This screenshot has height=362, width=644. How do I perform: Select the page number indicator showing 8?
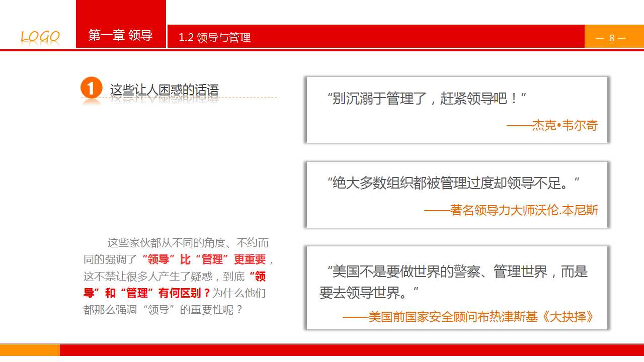coord(611,37)
